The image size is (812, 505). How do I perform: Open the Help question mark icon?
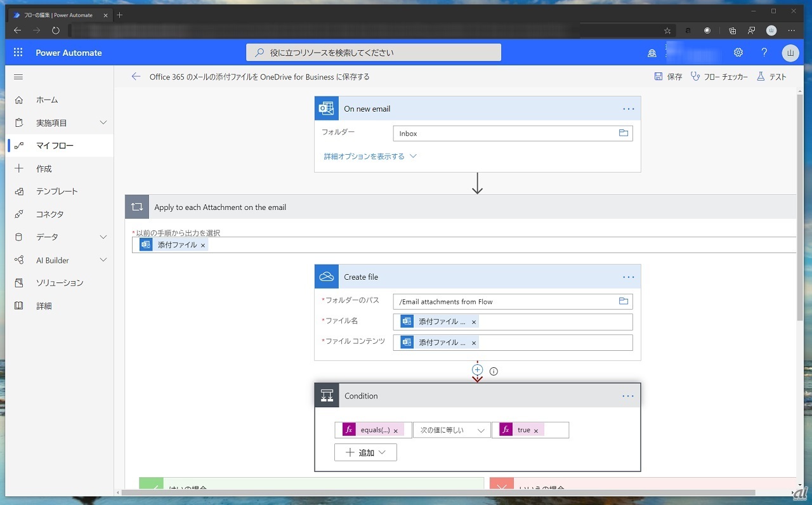764,53
